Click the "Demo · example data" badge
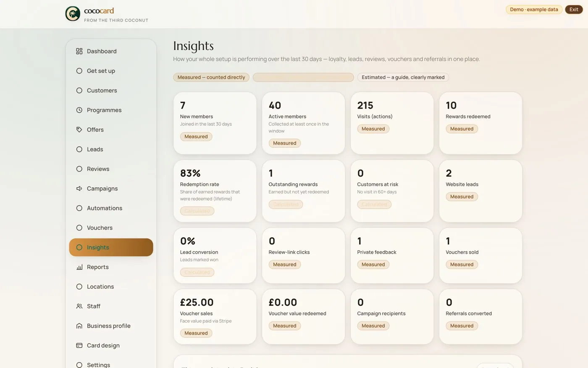Screen dimensions: 588x368 click(x=534, y=9)
